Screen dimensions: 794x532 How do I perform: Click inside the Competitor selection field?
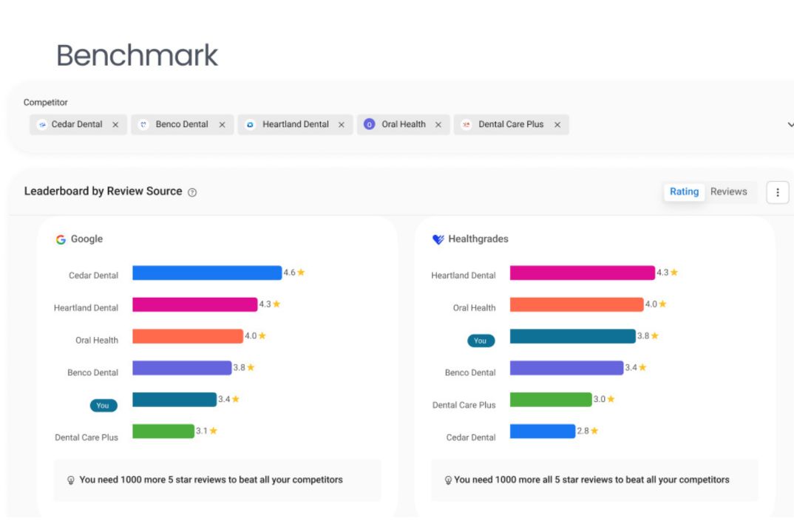click(665, 125)
